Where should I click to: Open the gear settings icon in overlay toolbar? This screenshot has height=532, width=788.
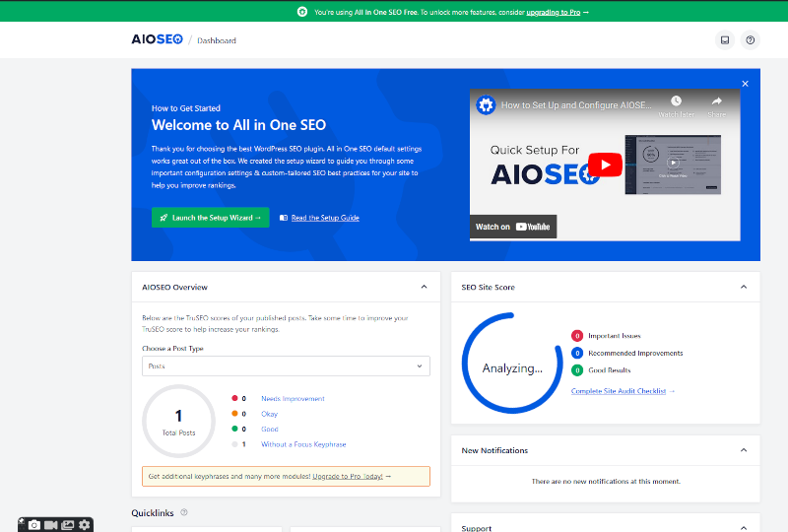point(85,525)
